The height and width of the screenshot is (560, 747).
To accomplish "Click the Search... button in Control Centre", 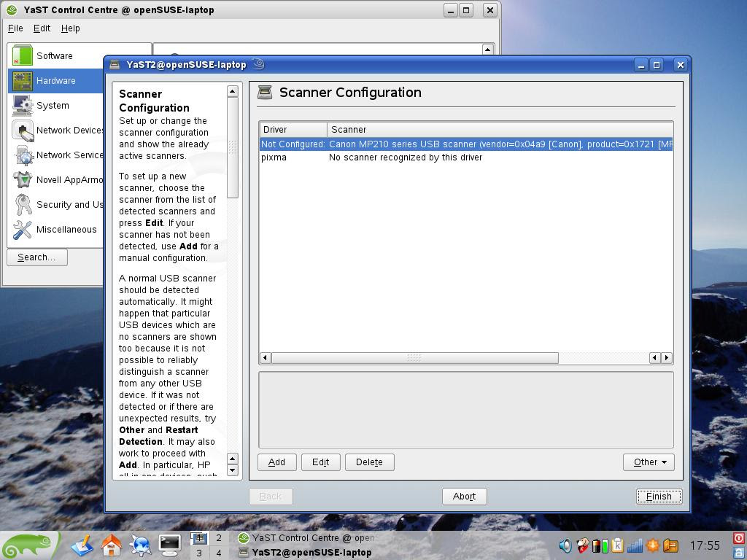I will click(x=36, y=257).
